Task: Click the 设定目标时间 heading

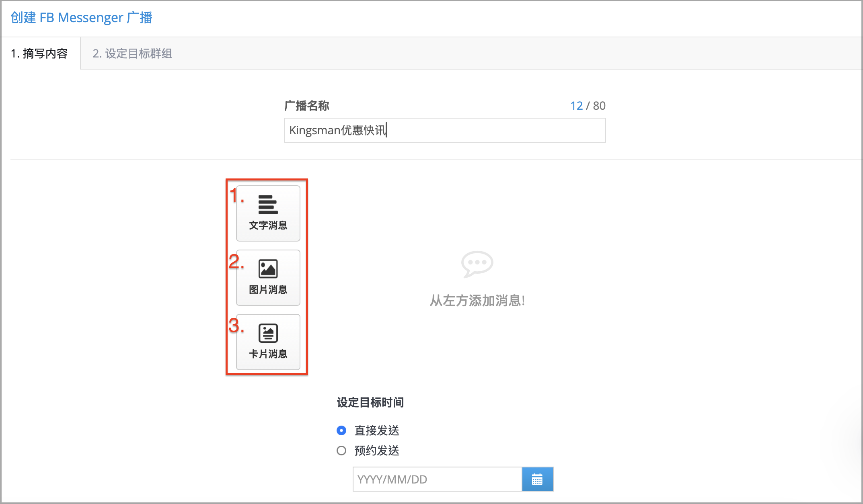Action: point(370,402)
